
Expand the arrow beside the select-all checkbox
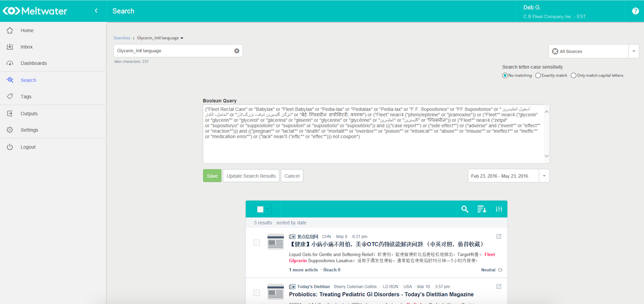click(x=267, y=209)
